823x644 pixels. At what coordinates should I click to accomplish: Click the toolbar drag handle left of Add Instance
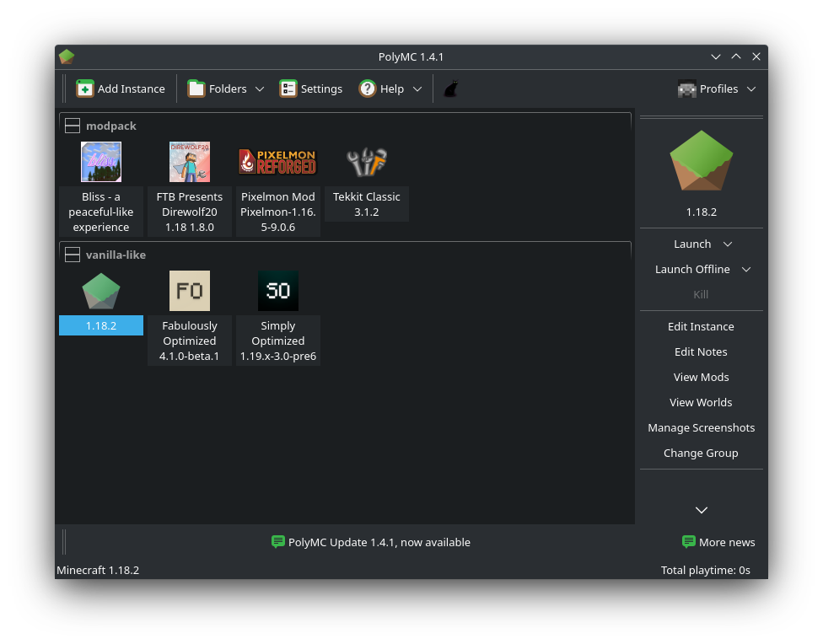(64, 89)
